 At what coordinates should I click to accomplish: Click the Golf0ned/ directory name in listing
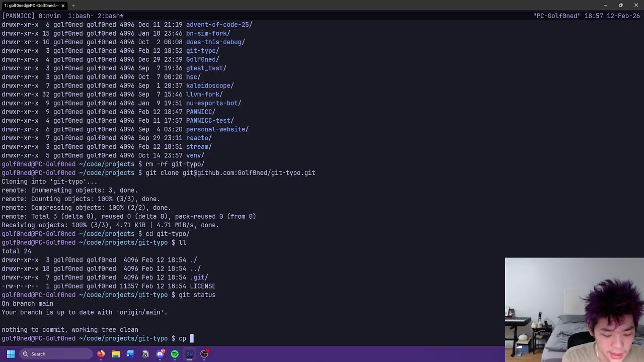pyautogui.click(x=203, y=59)
